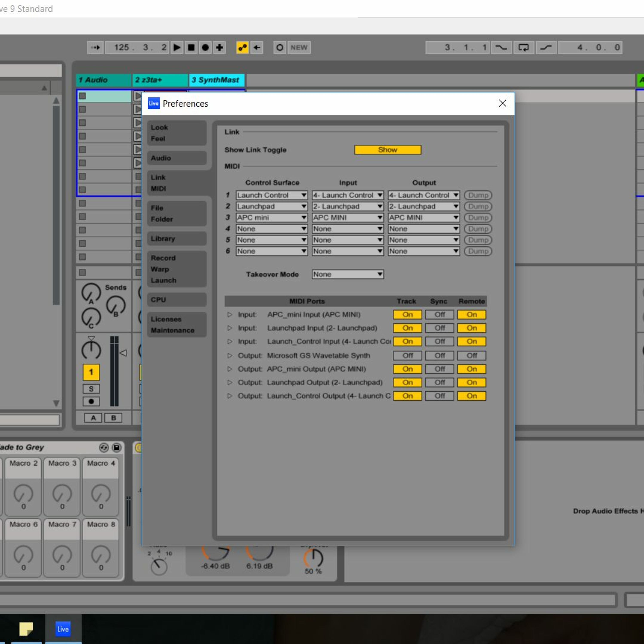Viewport: 644px width, 644px height.
Task: Click the Re-Enable Automation arrow icon
Action: 257,47
